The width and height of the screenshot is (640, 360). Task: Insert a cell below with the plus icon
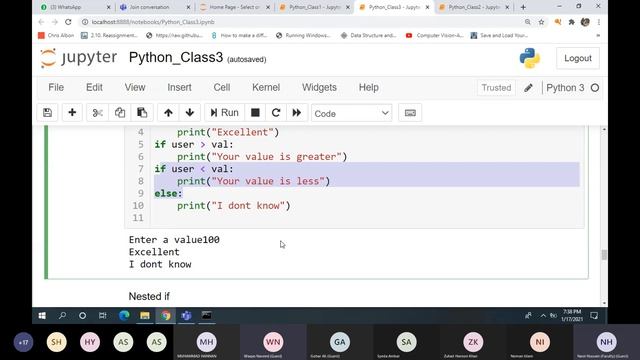point(72,113)
